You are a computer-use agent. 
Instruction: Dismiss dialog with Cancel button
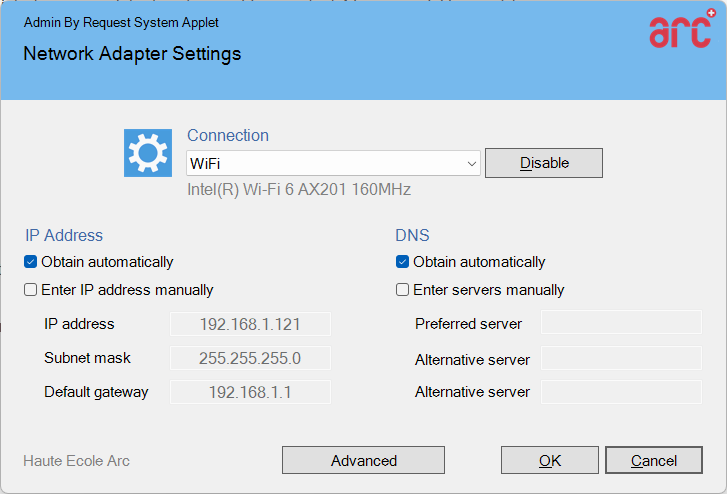tap(653, 460)
